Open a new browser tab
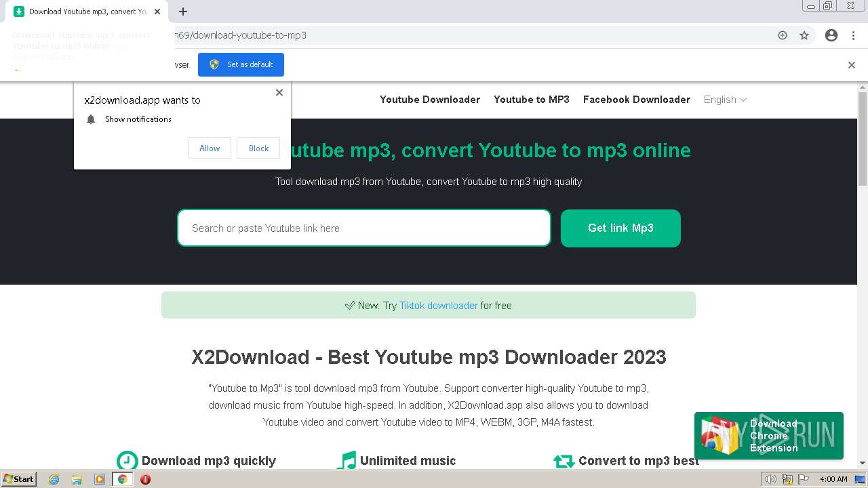This screenshot has height=488, width=868. [183, 12]
